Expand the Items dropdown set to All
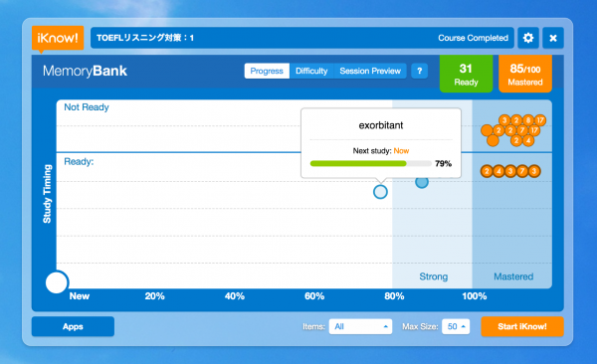 (x=360, y=326)
